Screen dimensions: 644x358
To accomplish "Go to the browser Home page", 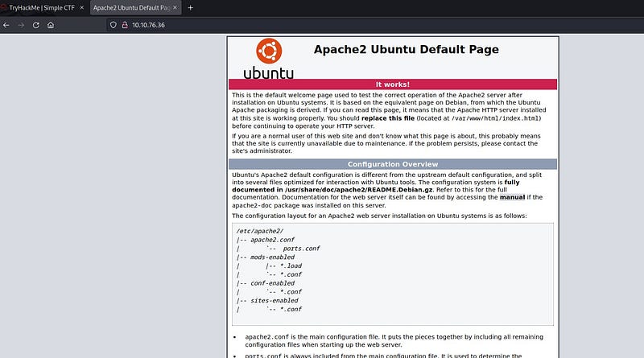I will [51, 25].
